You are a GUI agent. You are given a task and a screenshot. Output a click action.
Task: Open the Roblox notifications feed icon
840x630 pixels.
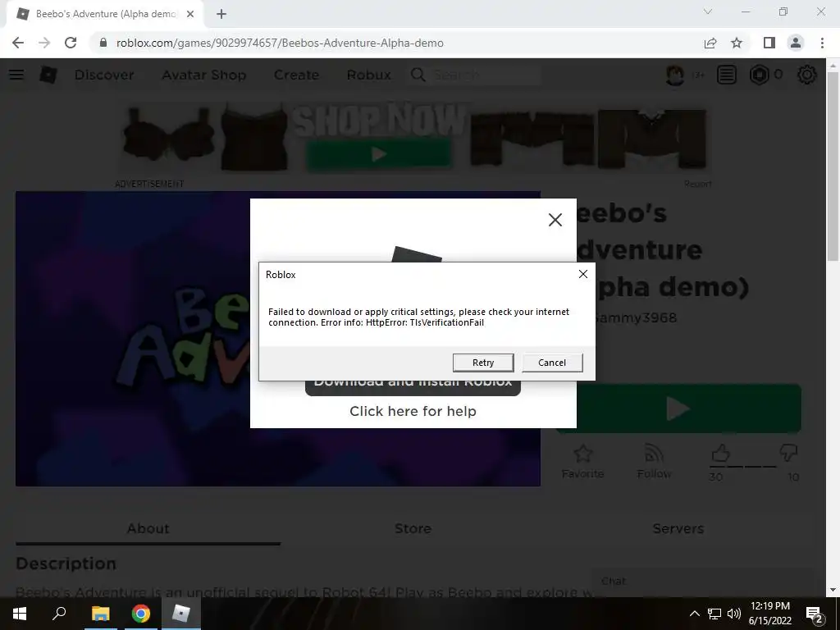coord(727,75)
